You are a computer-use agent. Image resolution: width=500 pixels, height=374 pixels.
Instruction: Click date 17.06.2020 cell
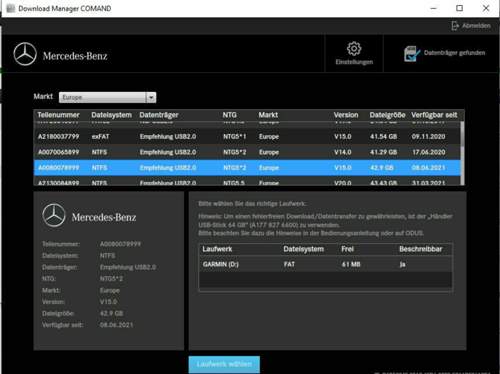click(x=428, y=152)
